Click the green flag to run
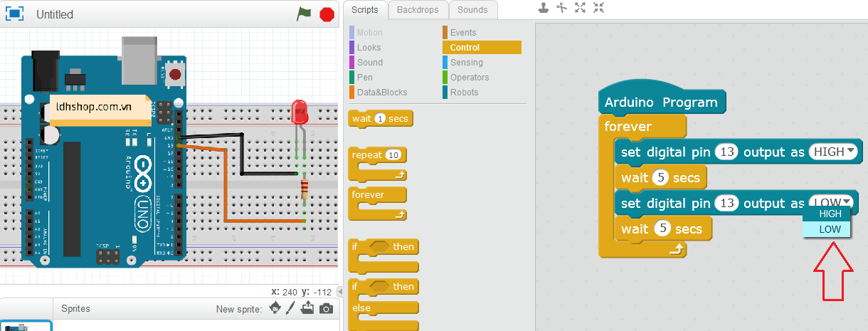 [x=305, y=14]
